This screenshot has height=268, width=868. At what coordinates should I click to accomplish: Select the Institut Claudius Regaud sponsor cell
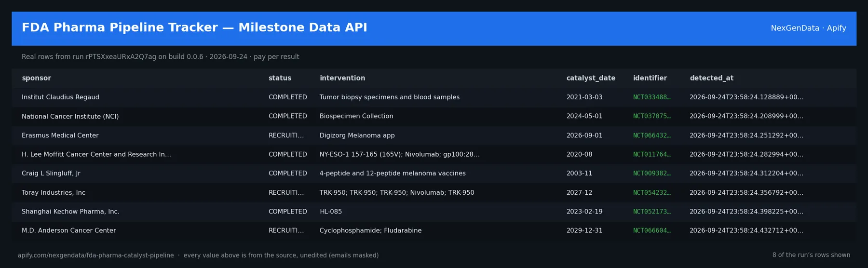pos(60,97)
